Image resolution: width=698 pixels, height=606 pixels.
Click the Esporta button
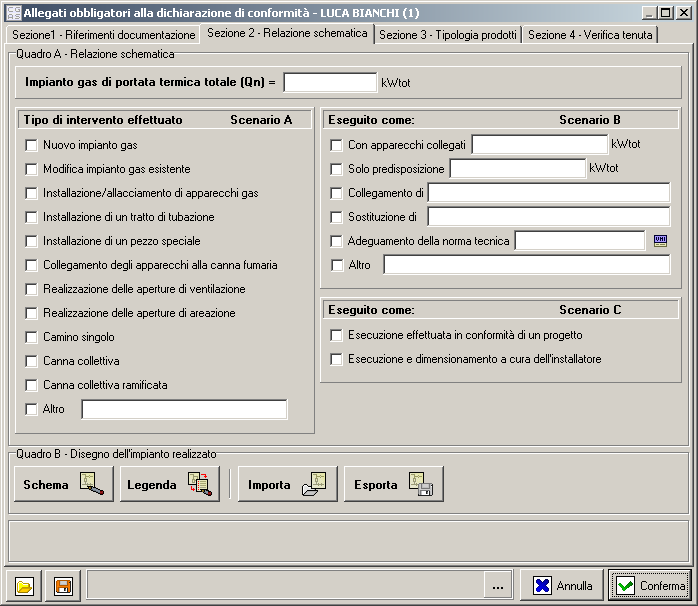(394, 484)
